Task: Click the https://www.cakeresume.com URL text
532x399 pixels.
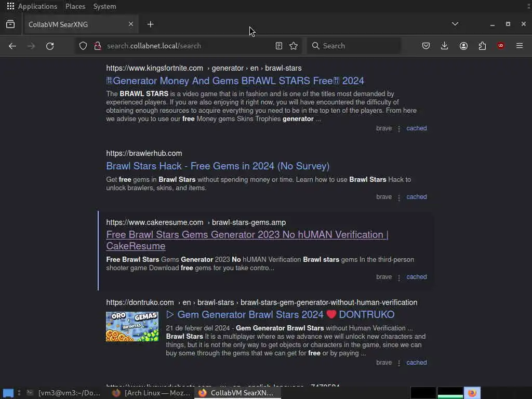Action: (154, 222)
